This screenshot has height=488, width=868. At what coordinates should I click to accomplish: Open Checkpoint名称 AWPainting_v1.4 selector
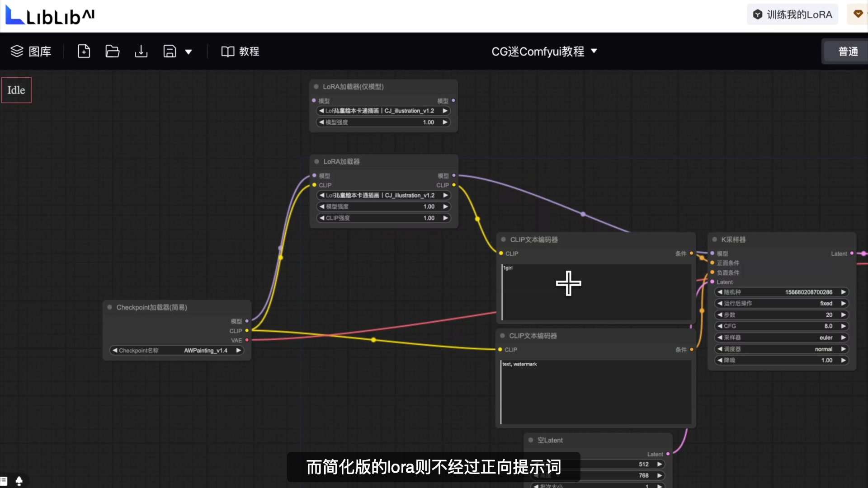click(177, 351)
